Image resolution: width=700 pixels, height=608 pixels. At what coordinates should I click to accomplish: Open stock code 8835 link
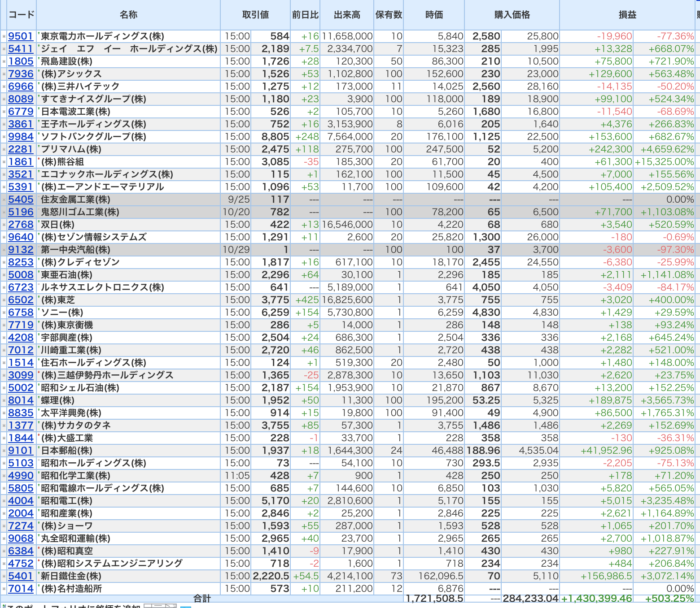click(x=21, y=413)
